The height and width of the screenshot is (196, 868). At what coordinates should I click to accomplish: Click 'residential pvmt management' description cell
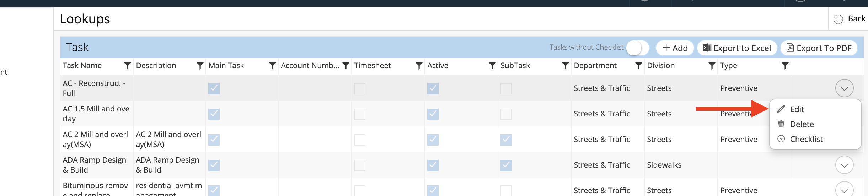[169, 190]
